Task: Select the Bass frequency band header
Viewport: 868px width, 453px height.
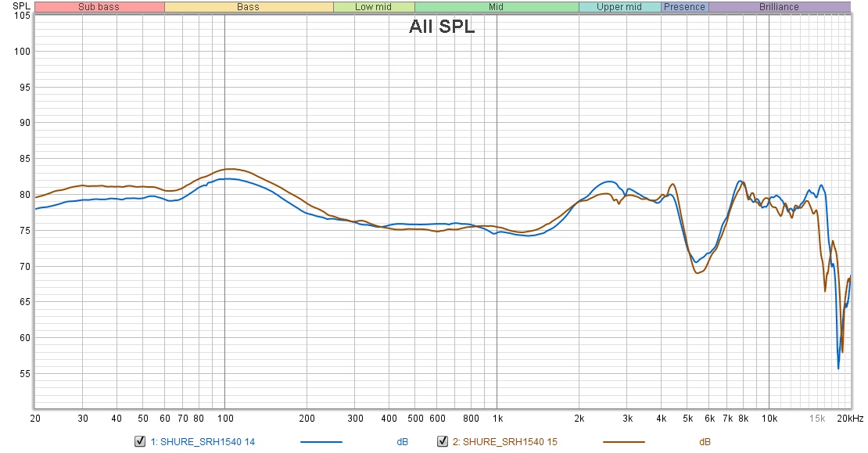Action: point(247,6)
